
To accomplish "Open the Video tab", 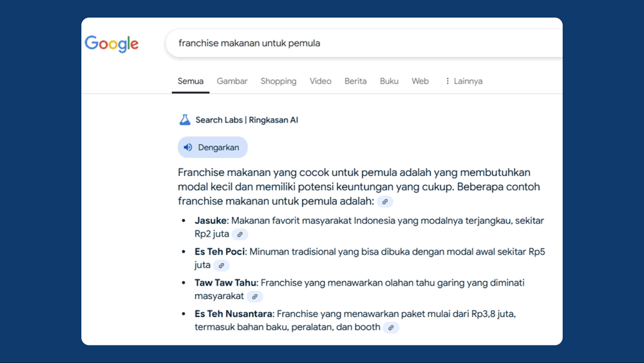I will [x=320, y=81].
